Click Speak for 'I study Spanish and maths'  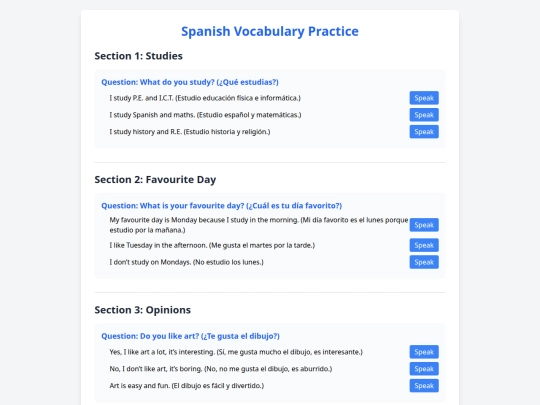tap(424, 115)
